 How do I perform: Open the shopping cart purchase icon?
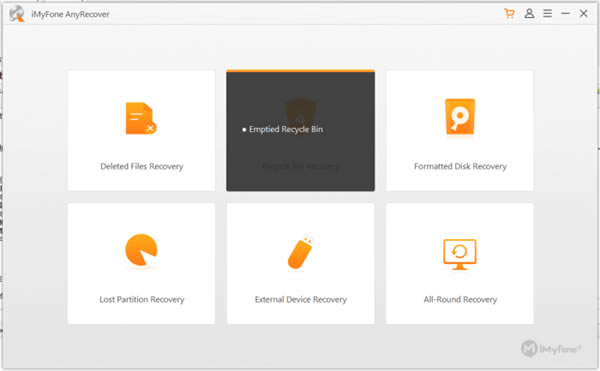tap(509, 14)
